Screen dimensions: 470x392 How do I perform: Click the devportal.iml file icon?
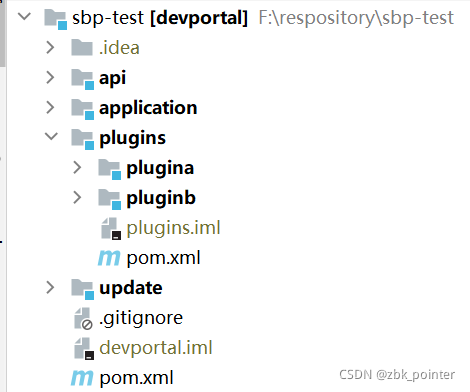pyautogui.click(x=84, y=349)
